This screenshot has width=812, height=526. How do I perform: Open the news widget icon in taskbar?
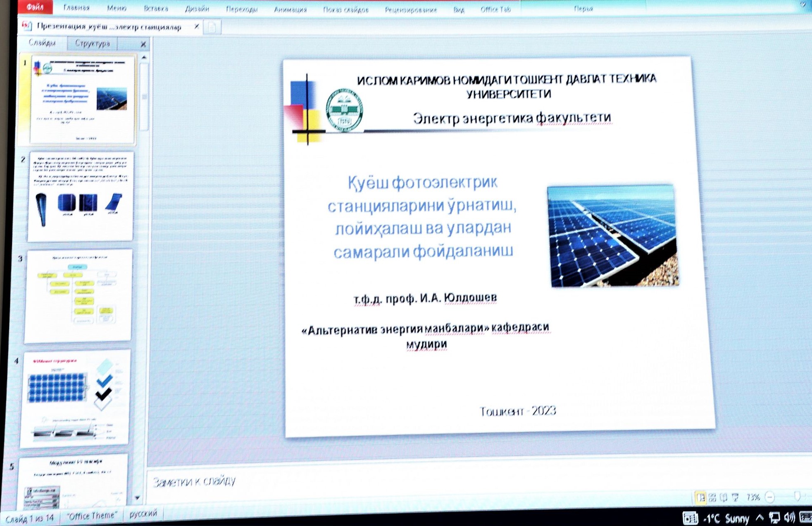coord(690,518)
